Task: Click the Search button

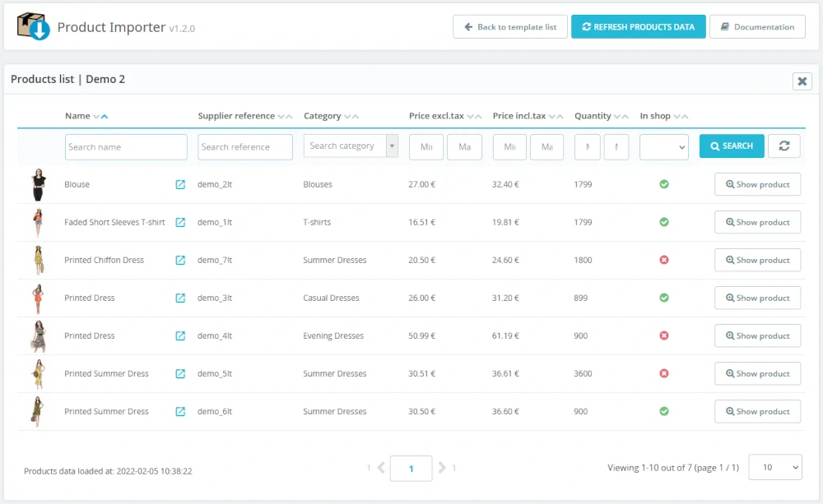Action: (731, 146)
